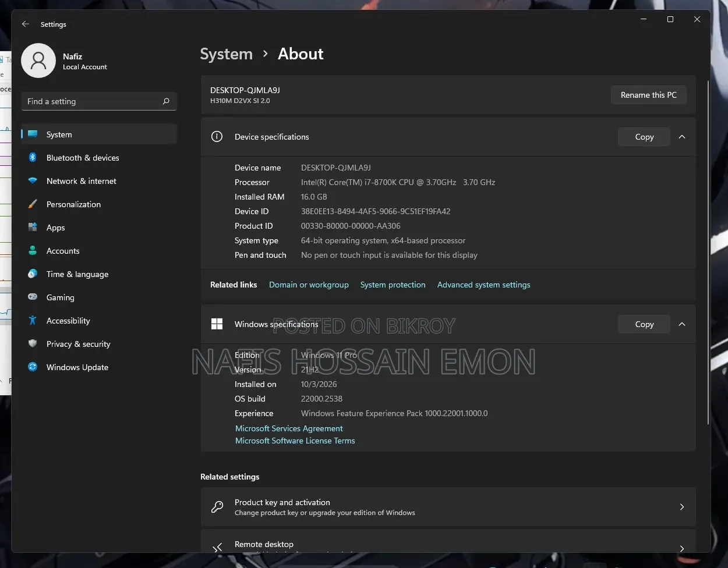
Task: Go to Windows Update
Action: [x=99, y=367]
